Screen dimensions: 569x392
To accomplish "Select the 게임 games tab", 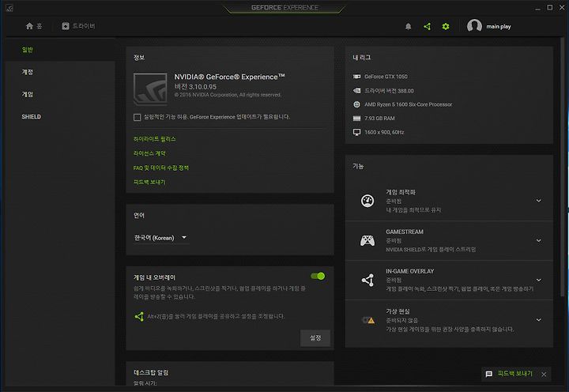I will click(x=60, y=94).
